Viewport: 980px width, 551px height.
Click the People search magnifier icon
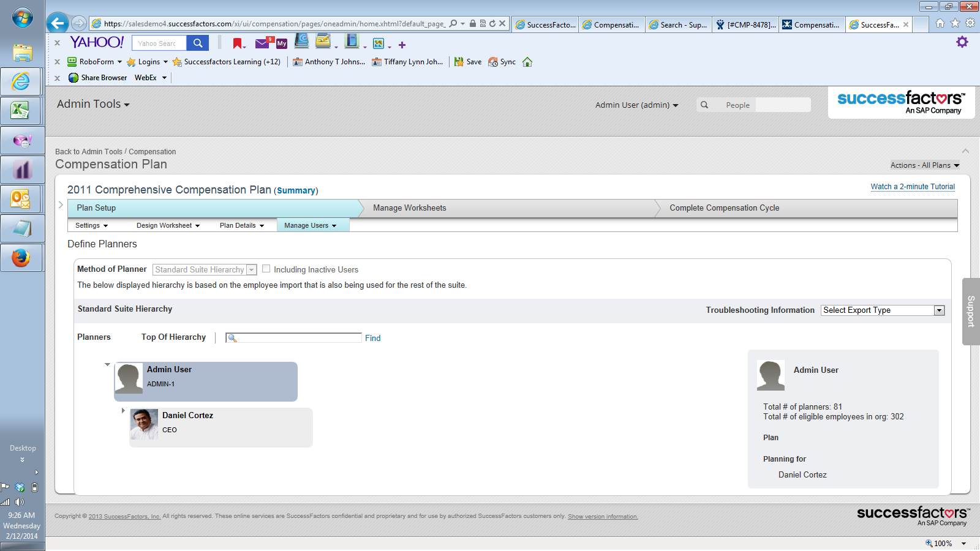704,105
